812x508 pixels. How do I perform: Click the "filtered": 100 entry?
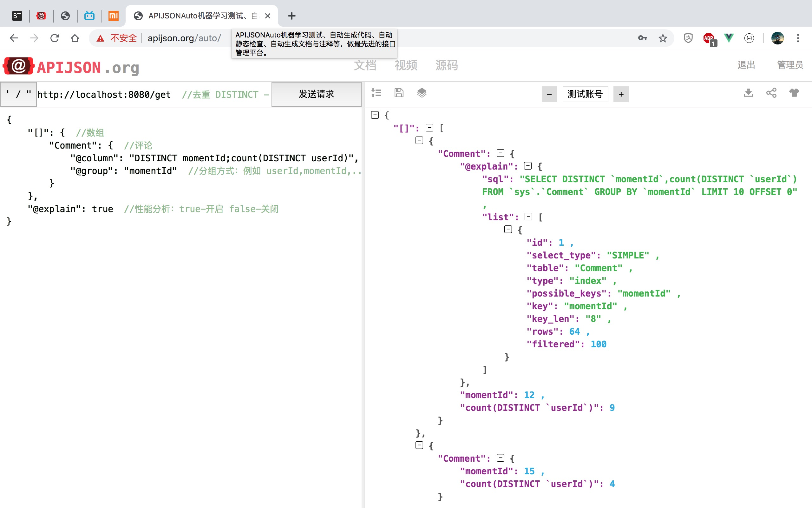[566, 344]
